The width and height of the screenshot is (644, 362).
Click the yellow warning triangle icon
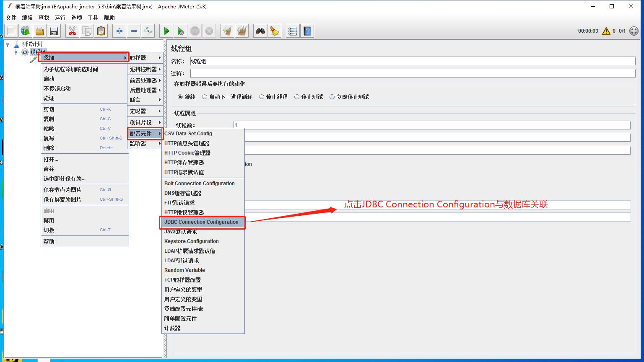coord(606,31)
